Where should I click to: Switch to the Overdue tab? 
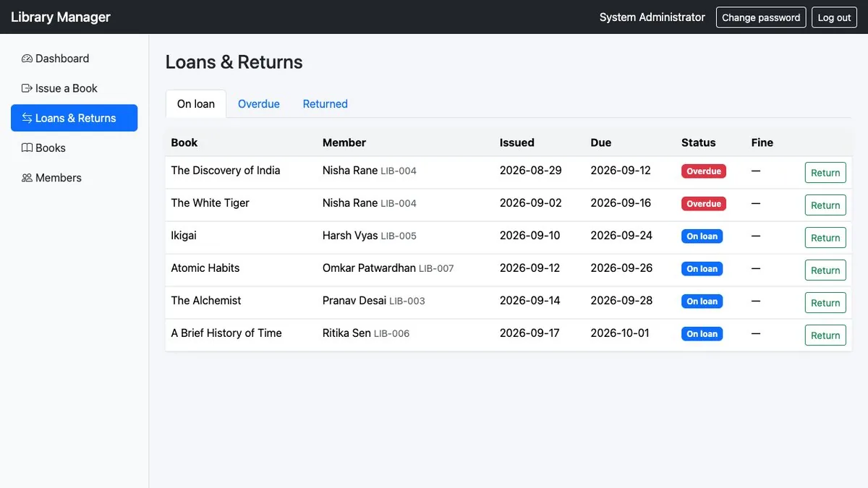click(x=259, y=103)
